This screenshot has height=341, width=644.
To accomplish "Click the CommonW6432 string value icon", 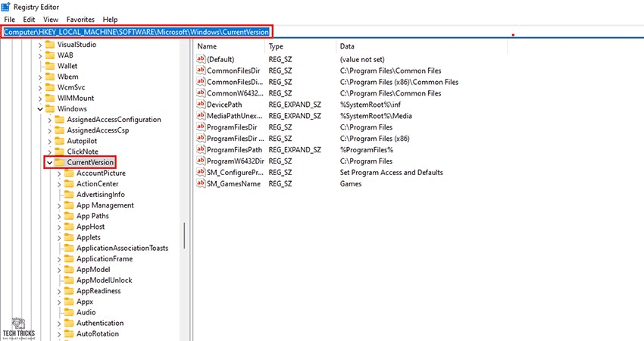I will [x=201, y=93].
